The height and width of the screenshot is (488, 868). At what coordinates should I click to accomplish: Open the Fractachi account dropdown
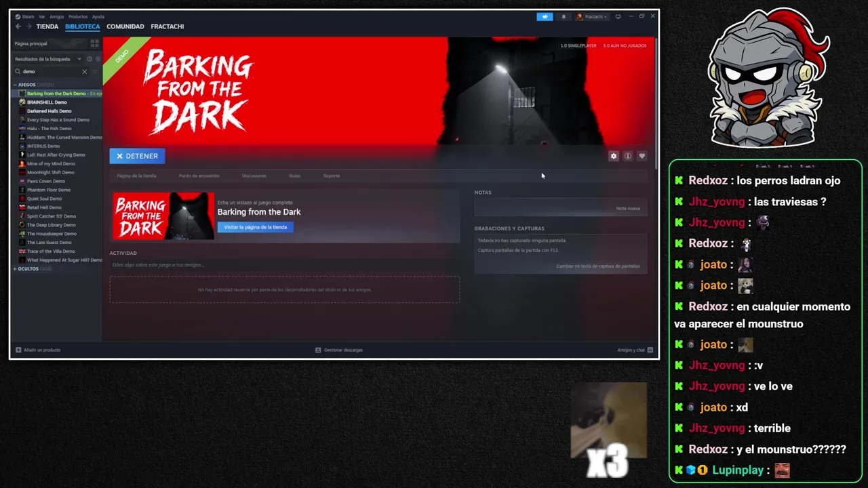click(x=592, y=17)
